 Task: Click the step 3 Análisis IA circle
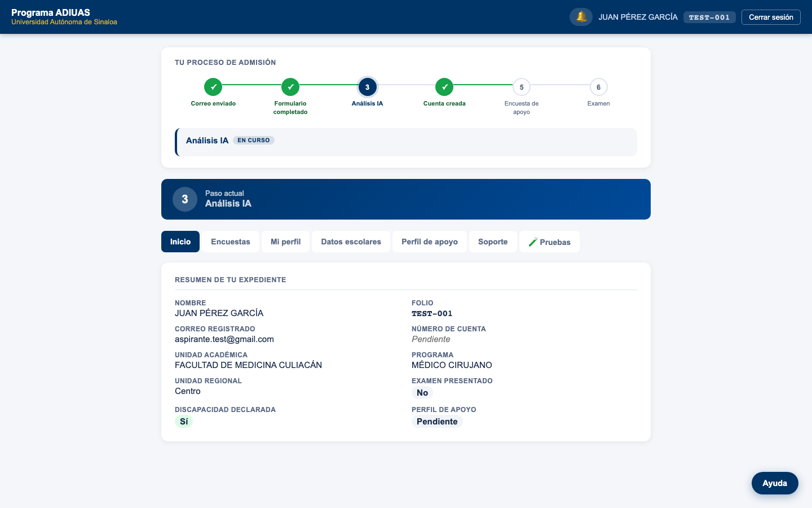tap(367, 87)
